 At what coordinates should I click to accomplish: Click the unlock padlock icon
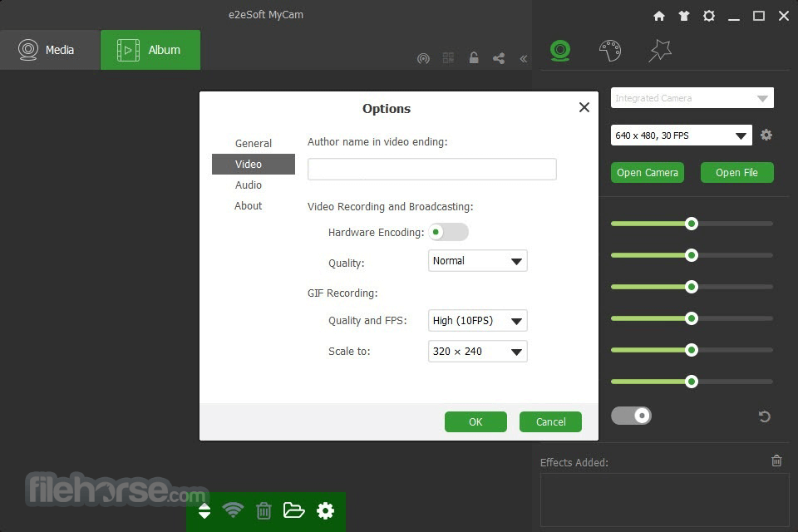(x=474, y=58)
